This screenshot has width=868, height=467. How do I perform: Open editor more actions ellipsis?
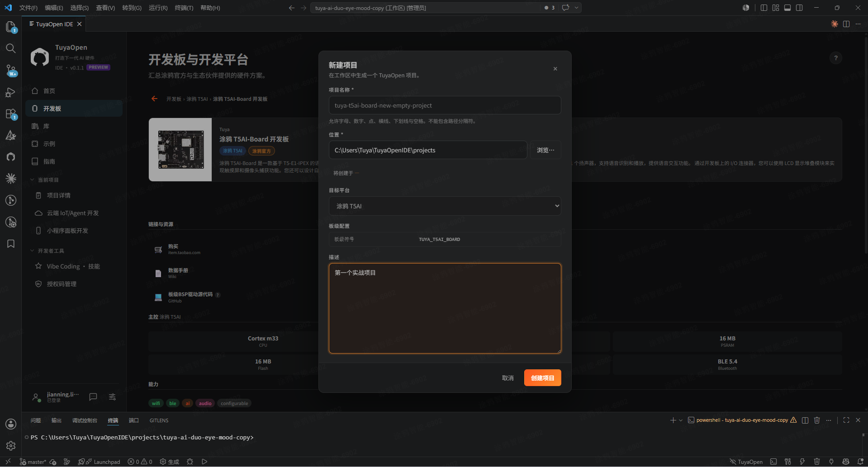pyautogui.click(x=858, y=24)
